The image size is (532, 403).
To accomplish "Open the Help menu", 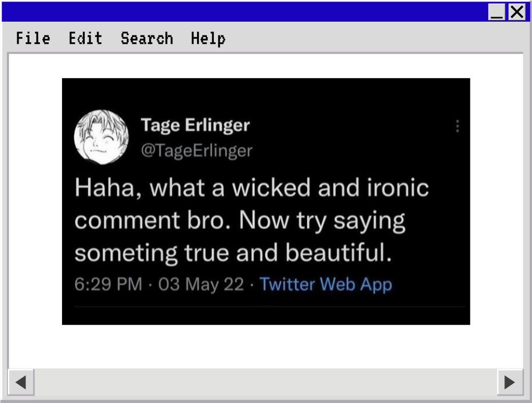I will [208, 38].
